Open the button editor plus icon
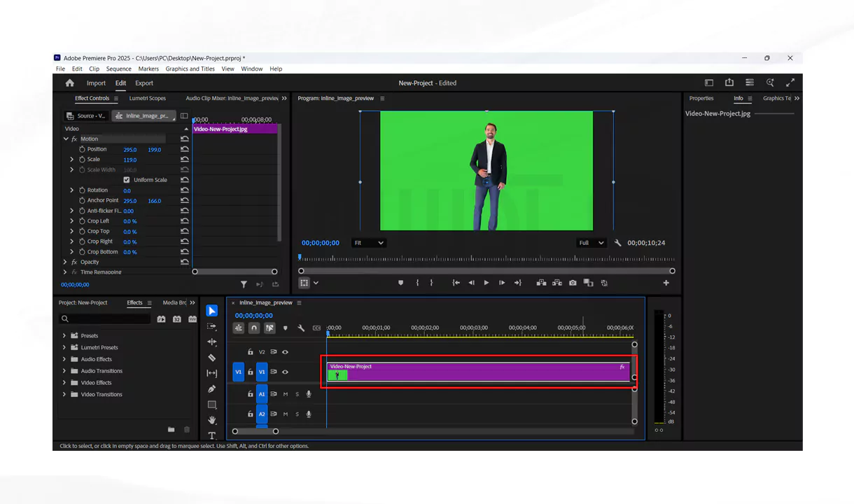Screen dimensions: 854x504 click(x=666, y=283)
